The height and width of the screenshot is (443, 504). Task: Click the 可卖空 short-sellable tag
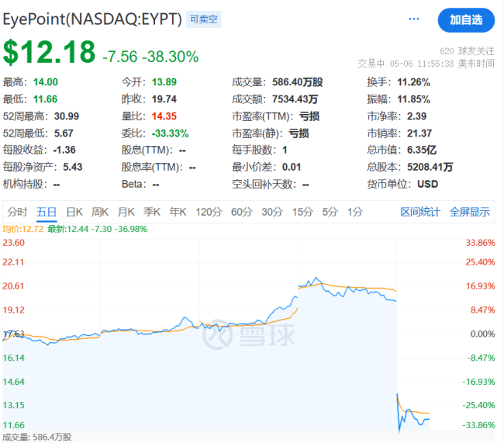(x=203, y=19)
